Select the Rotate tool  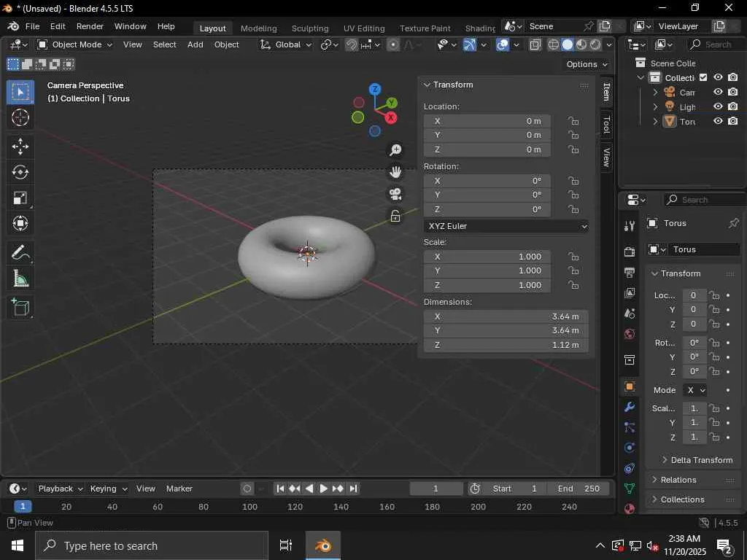(20, 172)
